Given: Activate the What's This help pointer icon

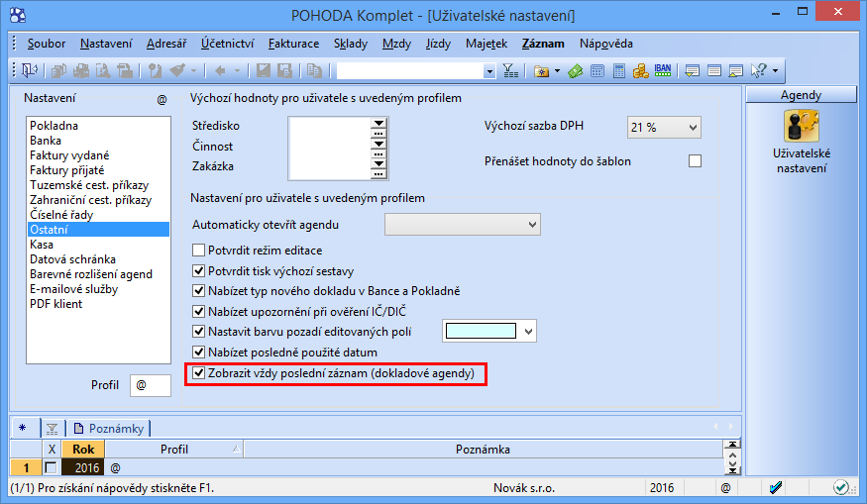Looking at the screenshot, I should [x=759, y=70].
